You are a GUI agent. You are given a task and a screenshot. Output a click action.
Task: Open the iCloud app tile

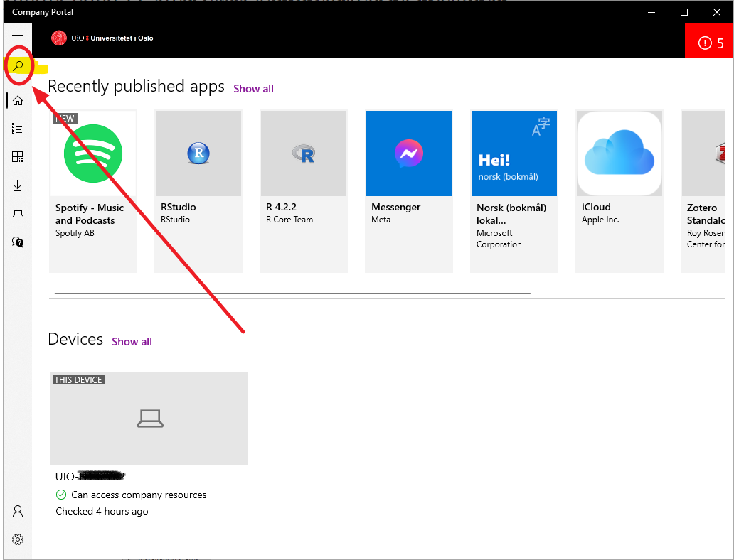point(619,191)
